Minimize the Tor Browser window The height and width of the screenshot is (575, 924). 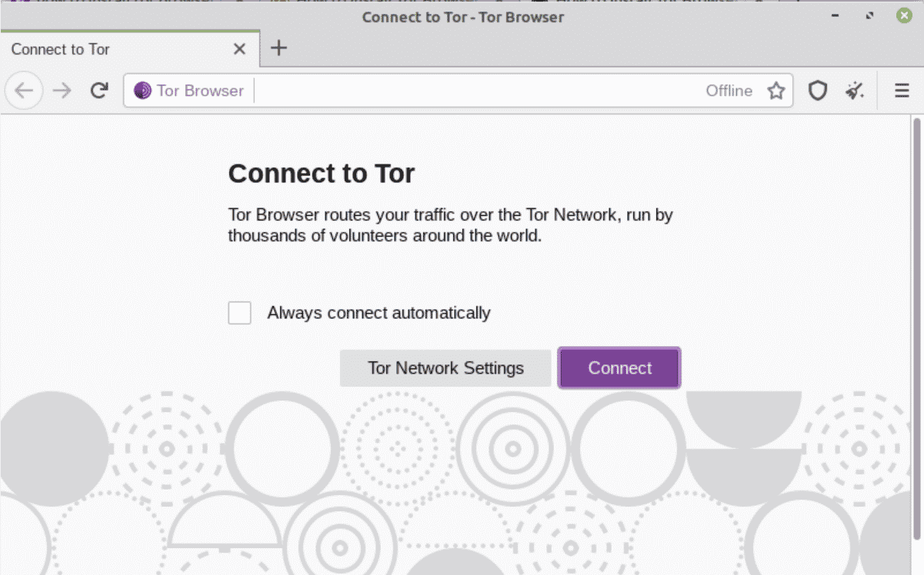[836, 16]
